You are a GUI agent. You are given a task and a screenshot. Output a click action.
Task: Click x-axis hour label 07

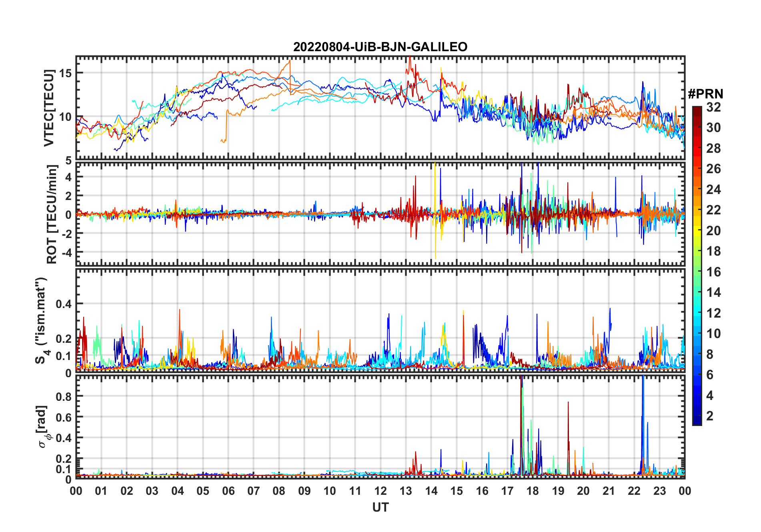(254, 491)
